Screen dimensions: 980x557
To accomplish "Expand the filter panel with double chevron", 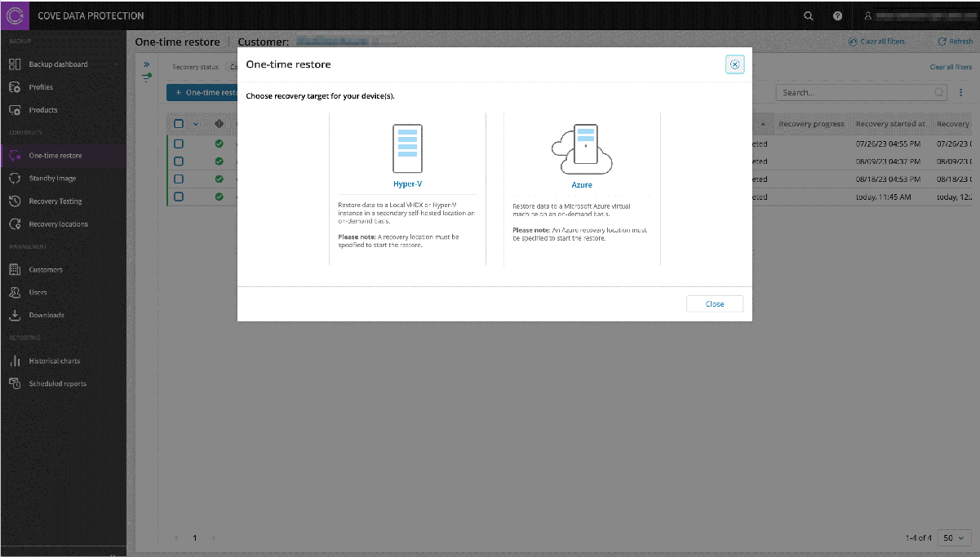I will [147, 64].
